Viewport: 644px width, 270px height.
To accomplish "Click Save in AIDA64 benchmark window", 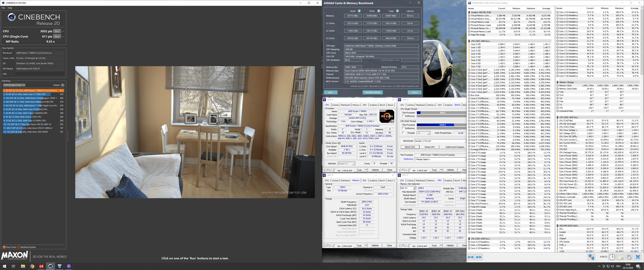I will click(330, 92).
